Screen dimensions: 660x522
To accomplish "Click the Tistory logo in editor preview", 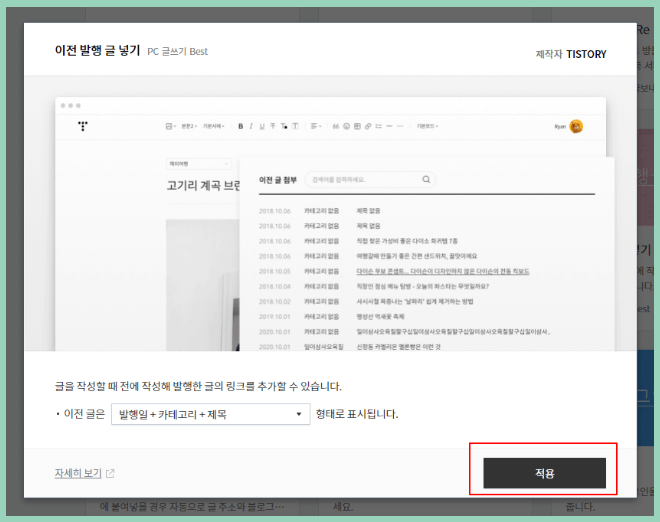I will tap(83, 126).
